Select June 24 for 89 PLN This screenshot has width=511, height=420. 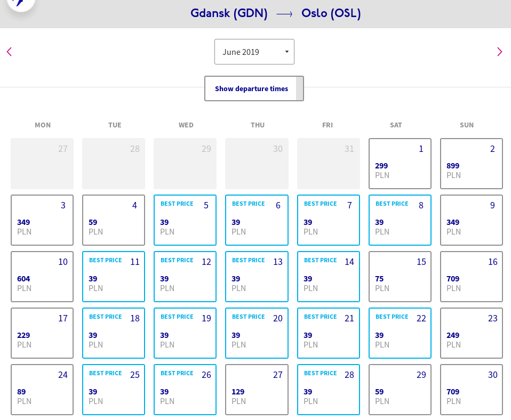[42, 390]
